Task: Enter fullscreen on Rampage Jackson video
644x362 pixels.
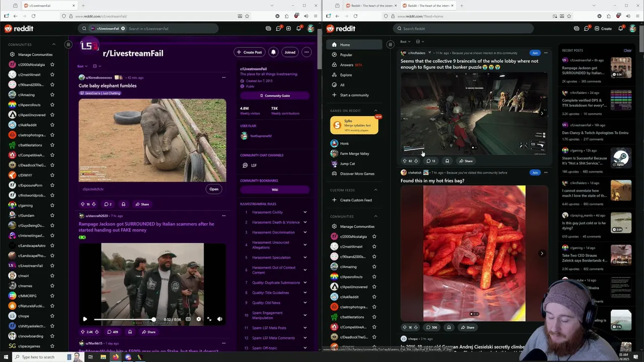Action: [x=209, y=319]
